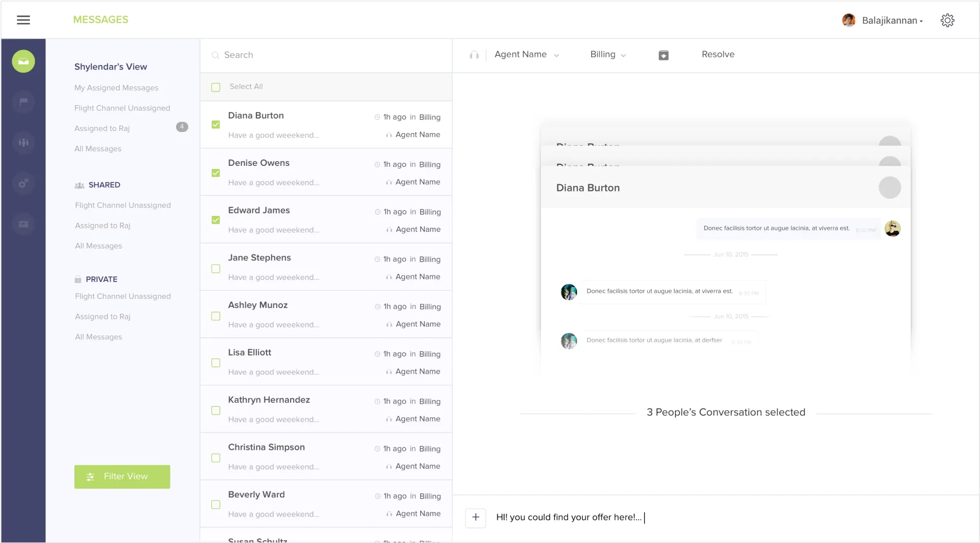Screen dimensions: 980x543
Task: Open Flight Channel Unassigned under SHARED
Action: (x=123, y=205)
